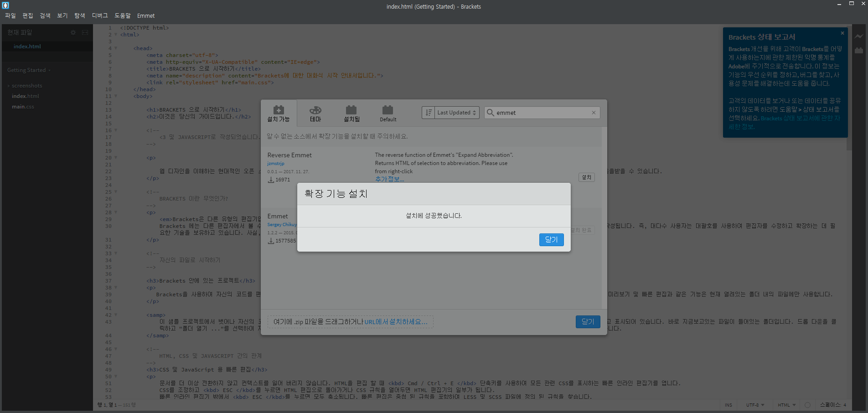The height and width of the screenshot is (413, 868).
Task: Close the Brackets 상태 보고서 notification
Action: 842,33
